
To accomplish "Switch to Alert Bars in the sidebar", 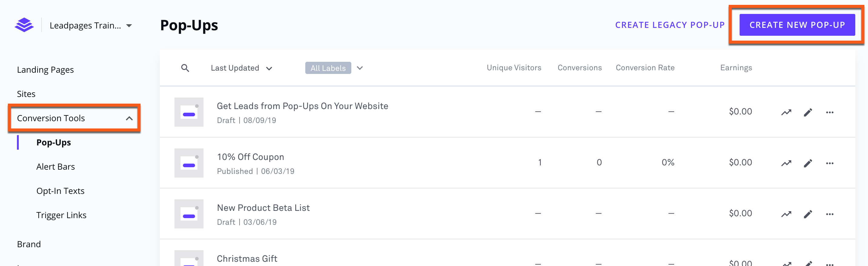I will [x=56, y=166].
